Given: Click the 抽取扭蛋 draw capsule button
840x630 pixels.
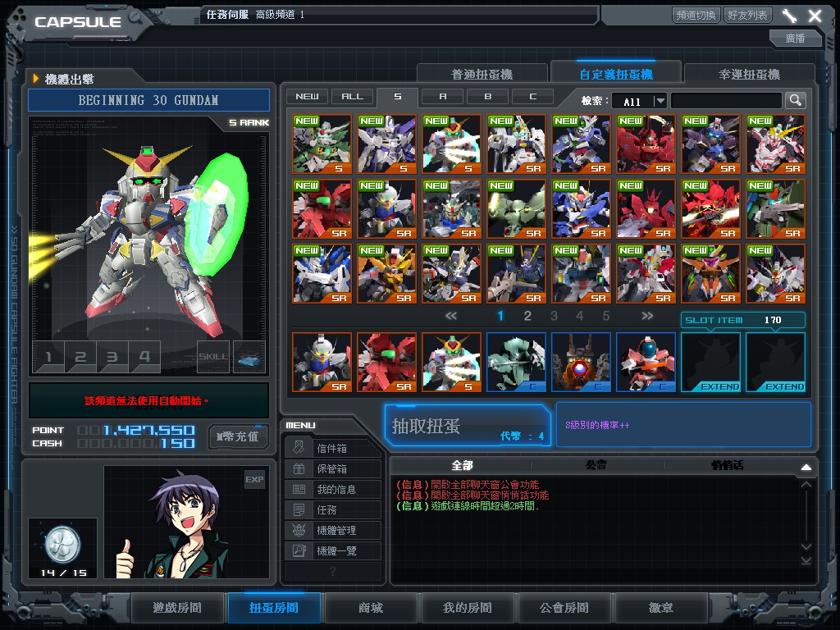Looking at the screenshot, I should click(467, 426).
